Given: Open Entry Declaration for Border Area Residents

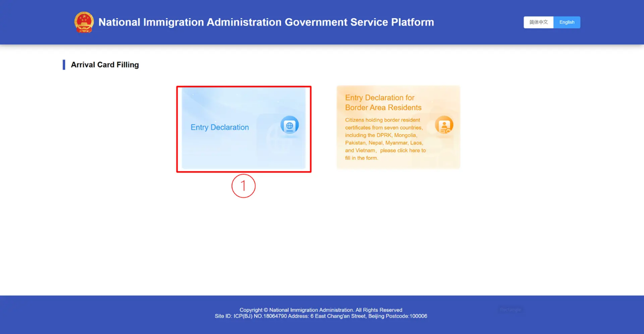Looking at the screenshot, I should (398, 127).
